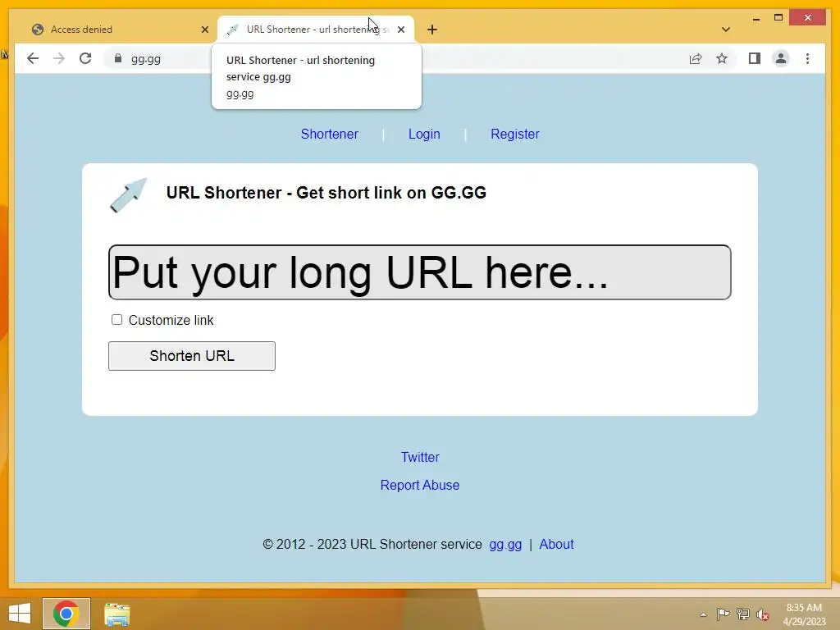
Task: Open Action Center flag icon
Action: click(724, 614)
